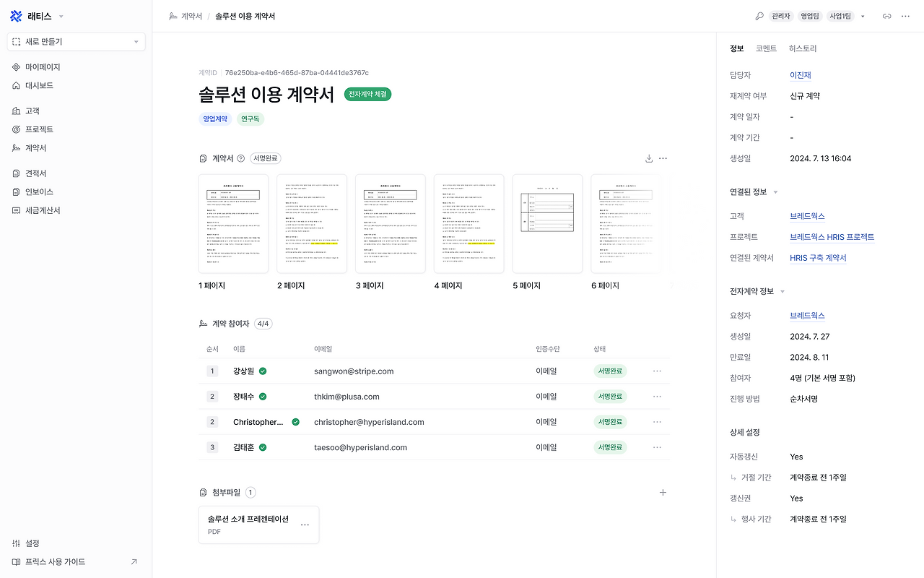The width and height of the screenshot is (924, 578).
Task: Expand the 래티스 workspace switcher
Action: 61,15
